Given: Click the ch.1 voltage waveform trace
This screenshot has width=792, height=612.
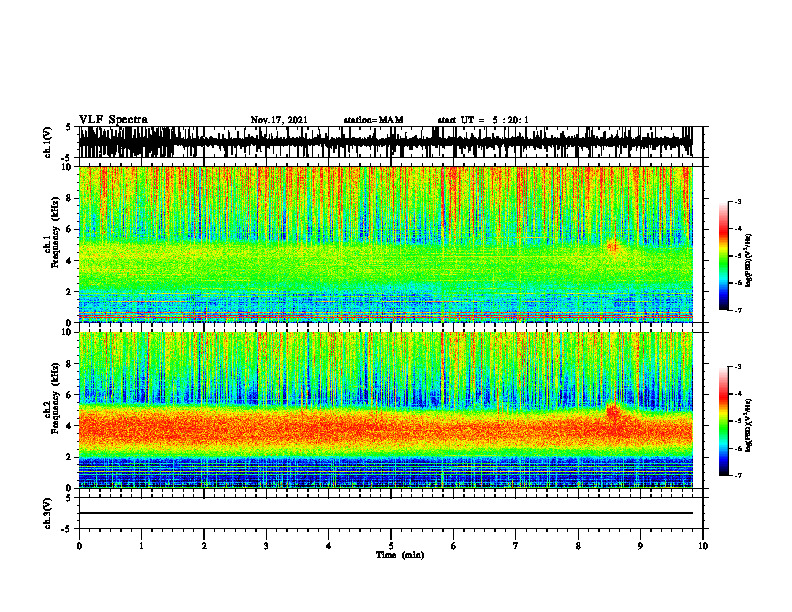Looking at the screenshot, I should [x=385, y=142].
